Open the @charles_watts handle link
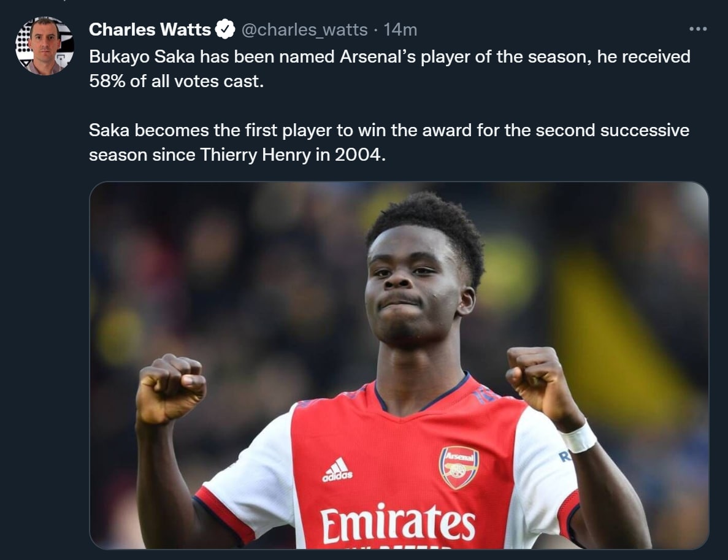 [305, 29]
